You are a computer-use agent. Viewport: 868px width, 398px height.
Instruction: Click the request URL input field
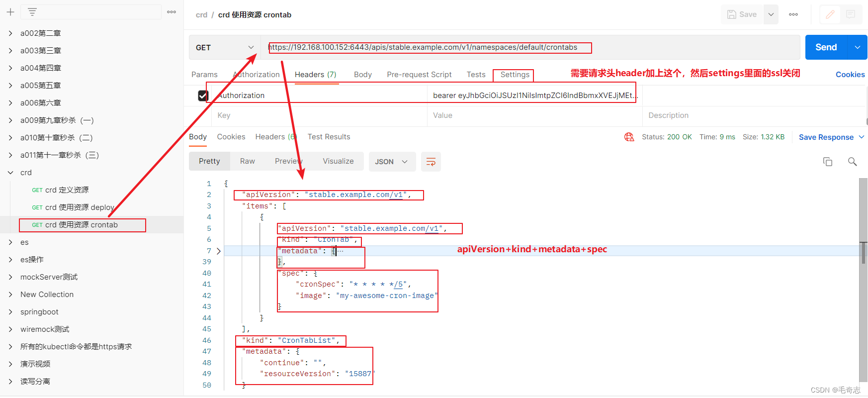click(529, 47)
